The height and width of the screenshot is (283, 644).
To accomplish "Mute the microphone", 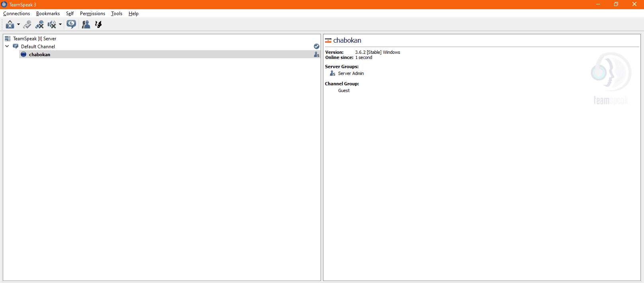I will tap(39, 25).
